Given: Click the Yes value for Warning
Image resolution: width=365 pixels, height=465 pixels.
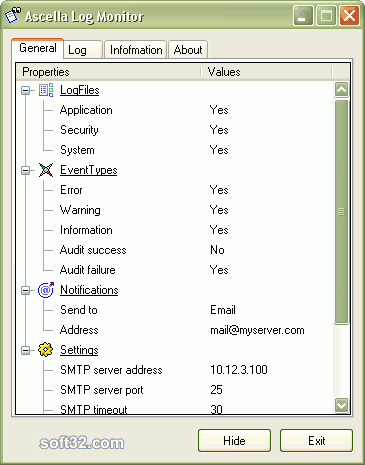Looking at the screenshot, I should (219, 210).
